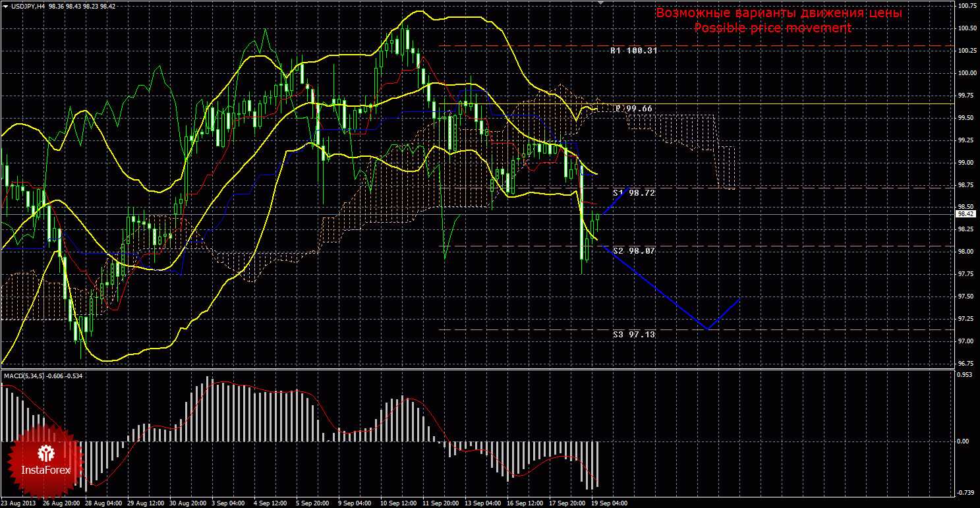Click the 98.75 price scale value
Image resolution: width=980 pixels, height=508 pixels.
pyautogui.click(x=966, y=184)
